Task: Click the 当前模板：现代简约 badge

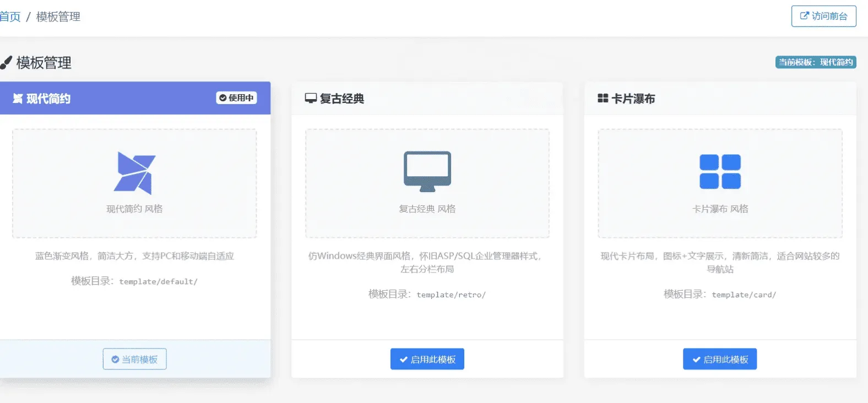Action: (x=816, y=62)
